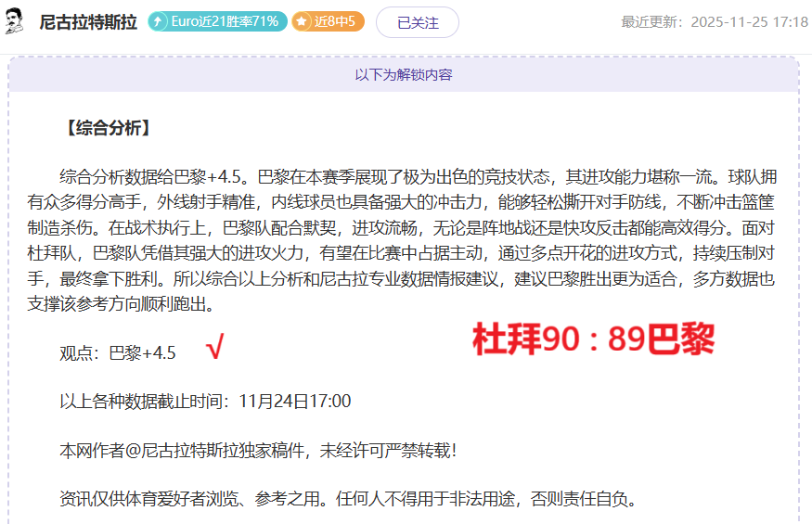Click the 未经许可严禁转载 copyright notice
Viewport: 812px width, 524px height.
(388, 450)
